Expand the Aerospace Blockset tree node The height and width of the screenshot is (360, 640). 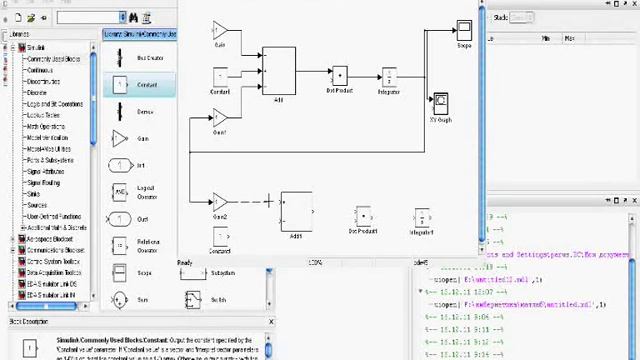[x=13, y=239]
